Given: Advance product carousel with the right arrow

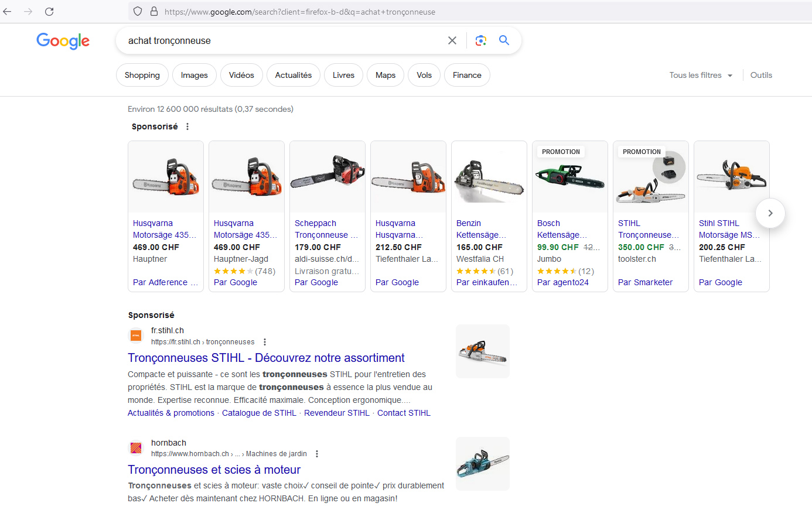Looking at the screenshot, I should (x=770, y=213).
